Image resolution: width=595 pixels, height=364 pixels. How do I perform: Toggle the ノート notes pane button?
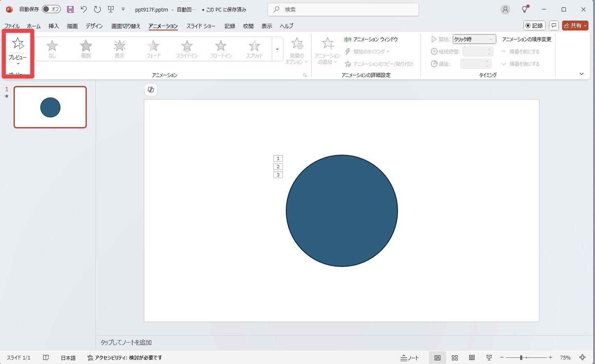click(x=410, y=358)
